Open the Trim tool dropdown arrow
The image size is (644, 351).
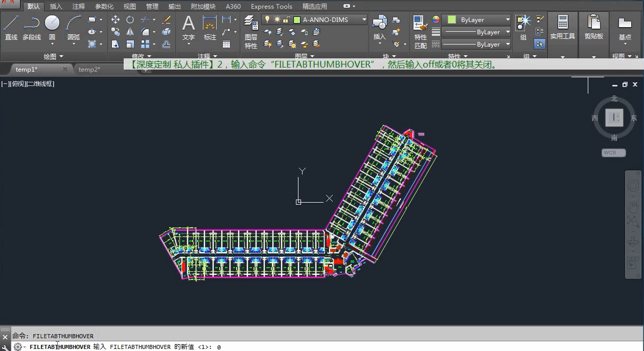(x=154, y=19)
